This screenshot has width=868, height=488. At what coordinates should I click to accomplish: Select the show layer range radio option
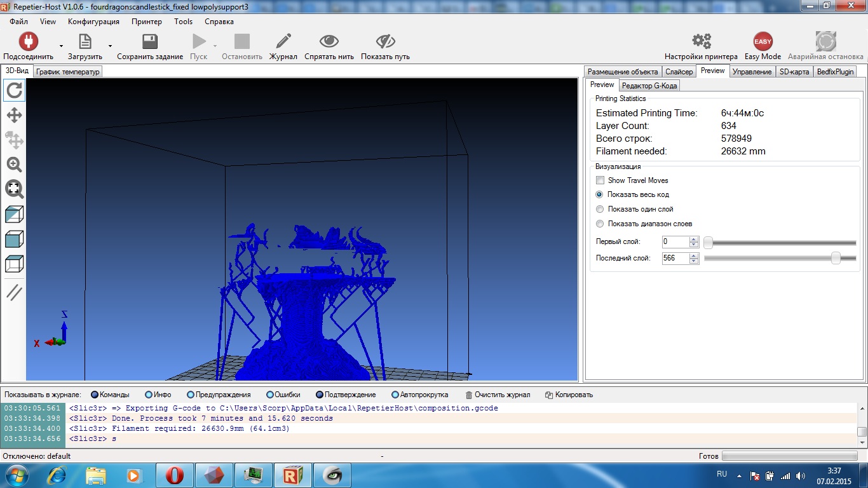point(600,224)
